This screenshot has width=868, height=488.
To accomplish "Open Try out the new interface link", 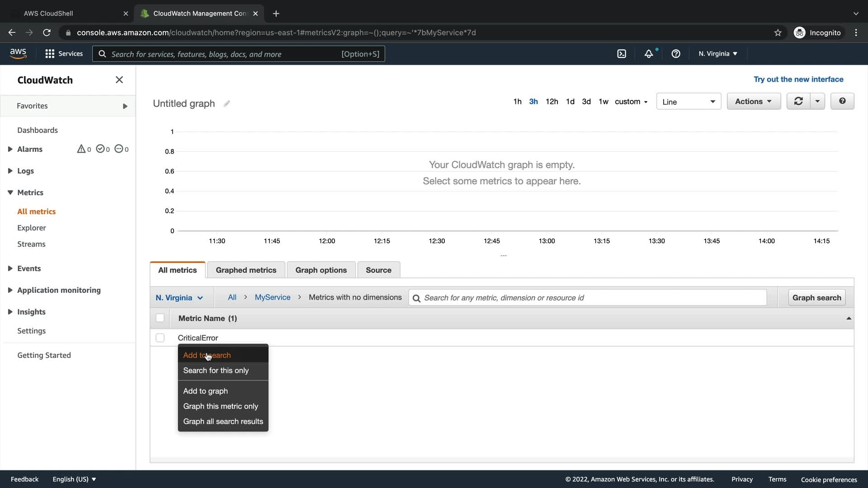I will (x=798, y=80).
